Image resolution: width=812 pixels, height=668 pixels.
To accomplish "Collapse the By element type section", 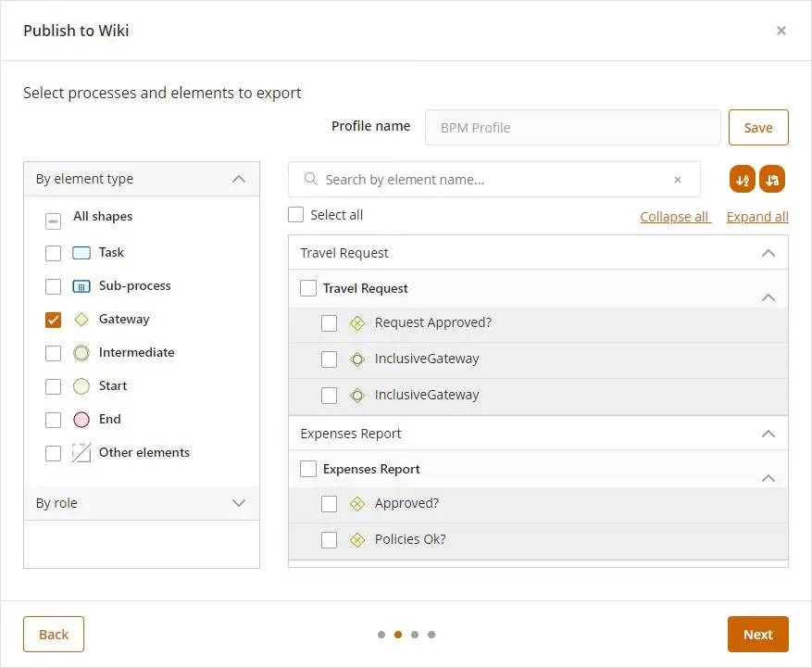I will pos(239,179).
